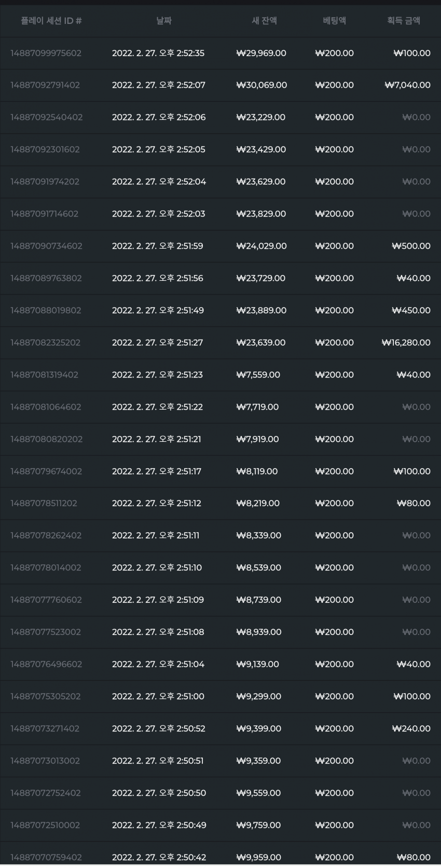Select the row dated 오후 2:51:49
This screenshot has height=868, width=441.
[x=220, y=310]
